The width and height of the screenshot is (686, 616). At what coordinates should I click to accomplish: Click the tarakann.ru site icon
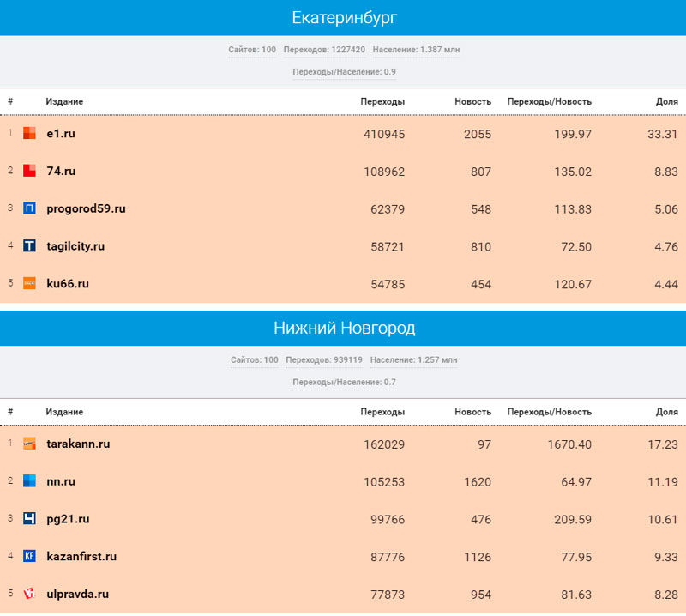tap(29, 444)
